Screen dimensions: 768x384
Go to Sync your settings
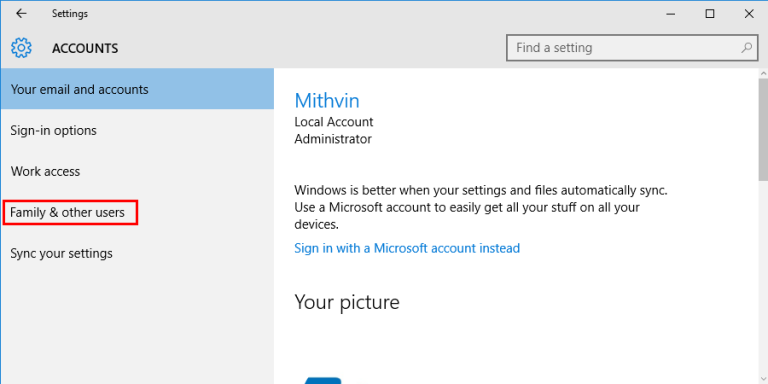click(137, 253)
